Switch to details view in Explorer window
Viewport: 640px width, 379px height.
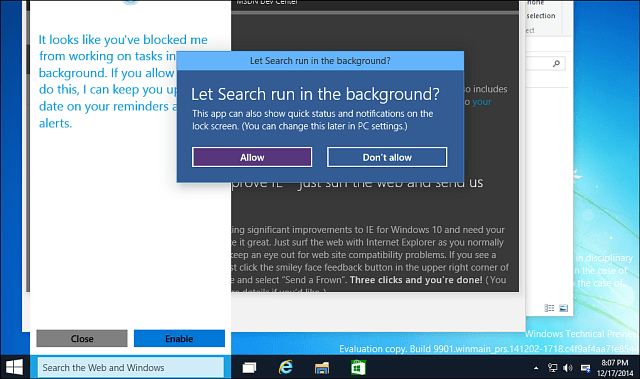(549, 308)
